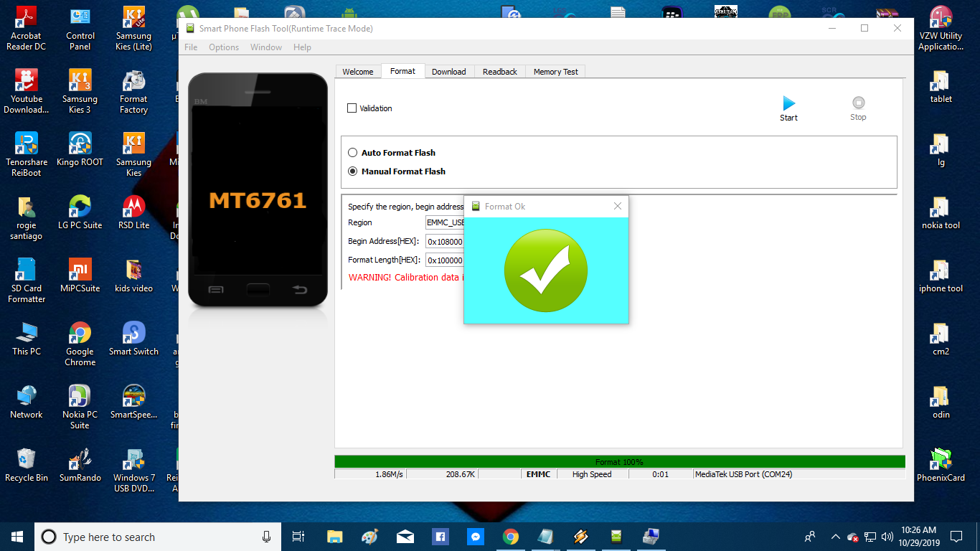
Task: Open Windows 7 USB DVD tool icon
Action: [x=133, y=471]
